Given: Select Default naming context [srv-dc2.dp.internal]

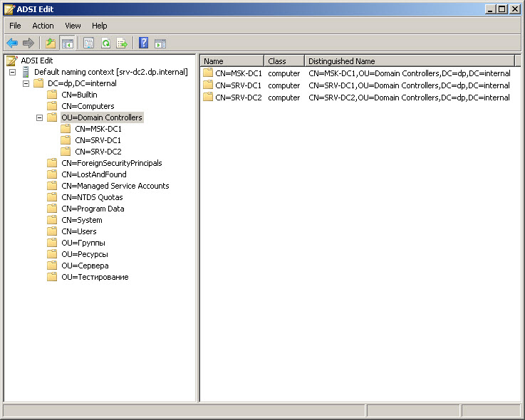Looking at the screenshot, I should click(111, 73).
